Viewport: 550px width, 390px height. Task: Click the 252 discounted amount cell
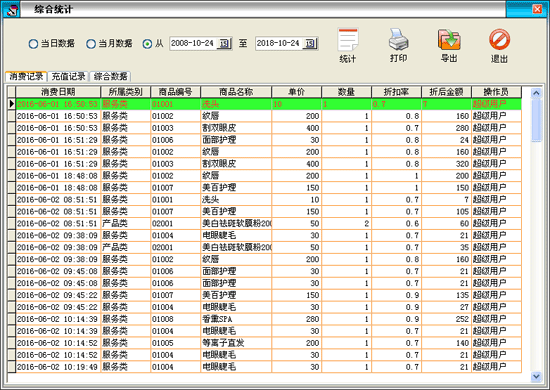[x=446, y=319]
